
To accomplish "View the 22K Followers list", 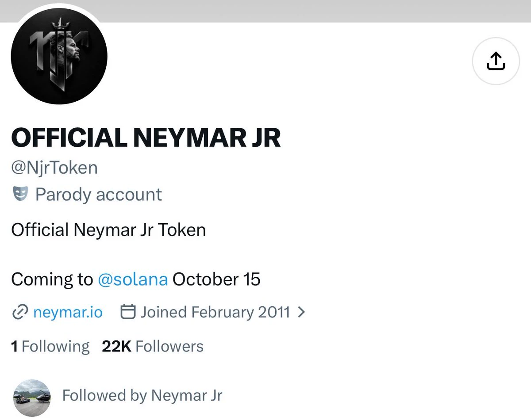I will pos(153,346).
